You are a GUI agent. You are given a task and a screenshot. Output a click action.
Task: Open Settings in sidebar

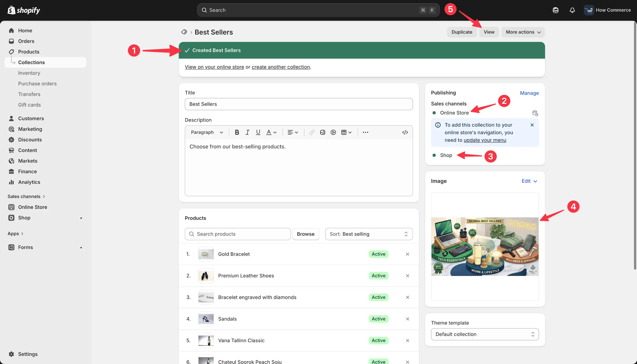coord(45,354)
